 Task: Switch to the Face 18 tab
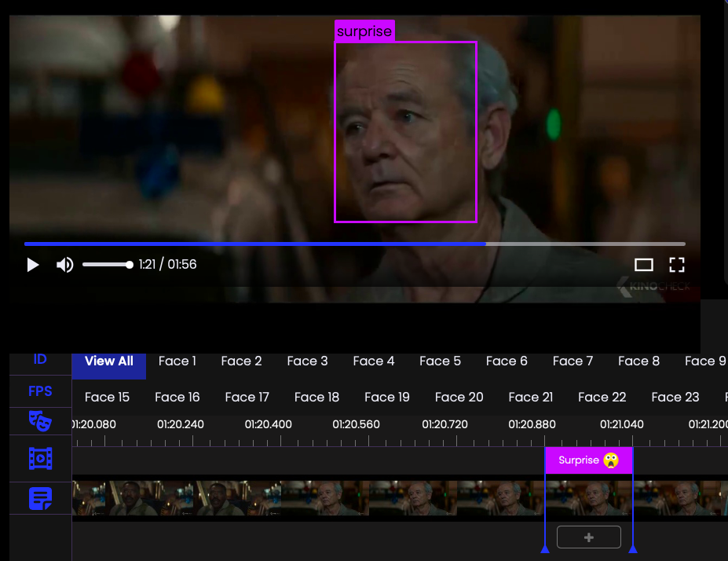click(316, 397)
